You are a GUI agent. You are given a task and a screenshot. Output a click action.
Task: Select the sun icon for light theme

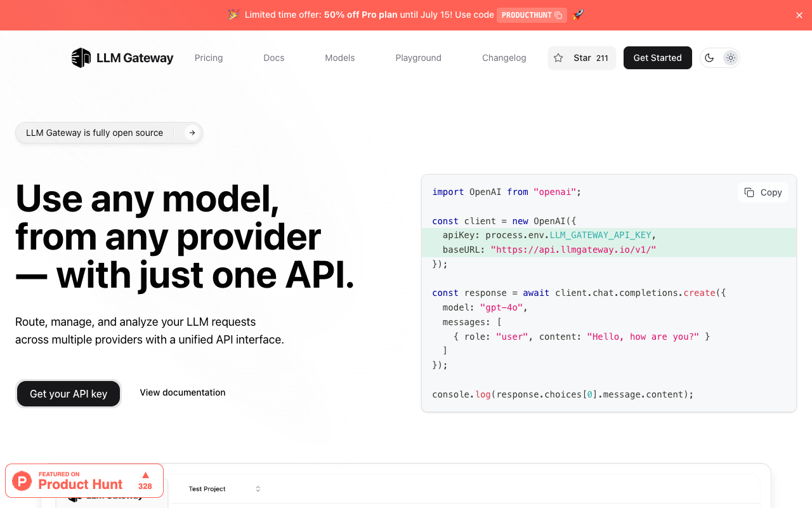(730, 58)
